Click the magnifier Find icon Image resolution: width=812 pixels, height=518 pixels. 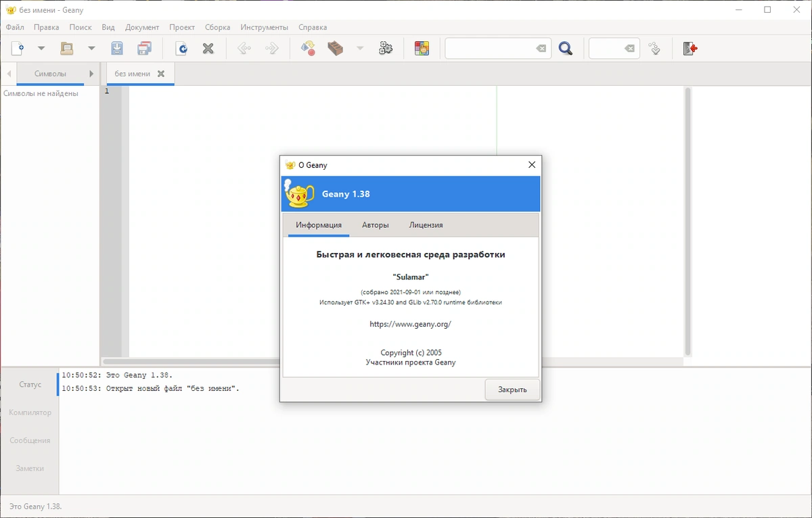point(566,49)
